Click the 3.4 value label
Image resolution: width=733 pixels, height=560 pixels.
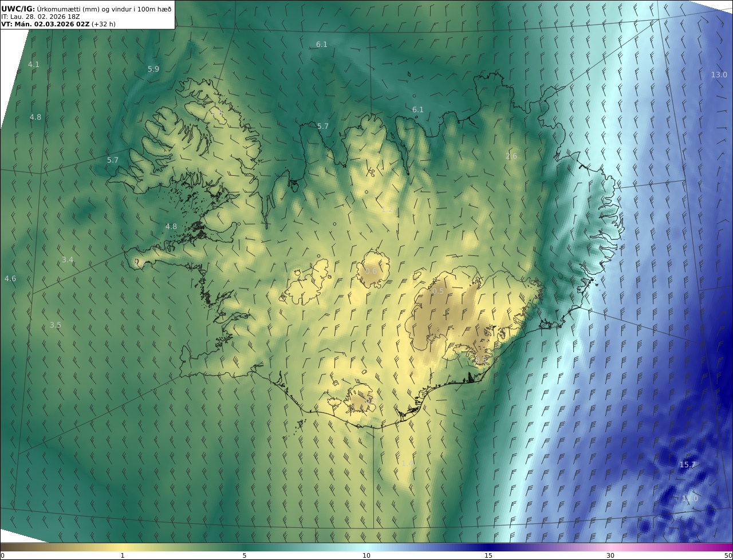click(68, 260)
